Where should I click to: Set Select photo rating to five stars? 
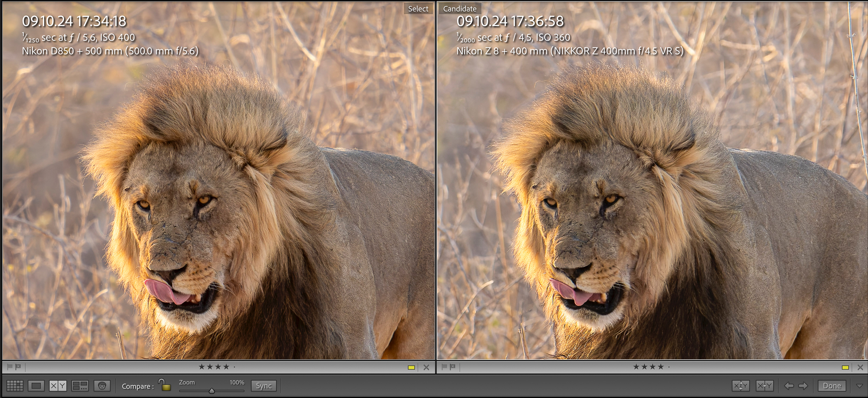tap(234, 367)
